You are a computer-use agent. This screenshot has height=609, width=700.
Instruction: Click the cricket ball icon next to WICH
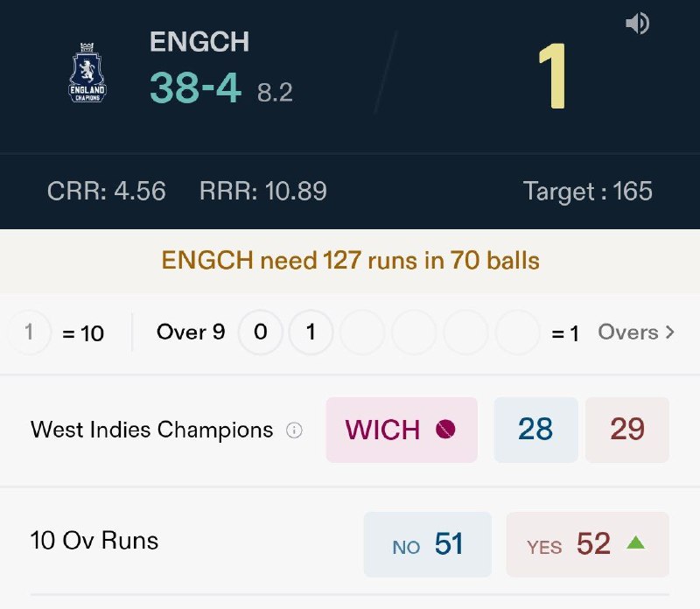pyautogui.click(x=445, y=430)
